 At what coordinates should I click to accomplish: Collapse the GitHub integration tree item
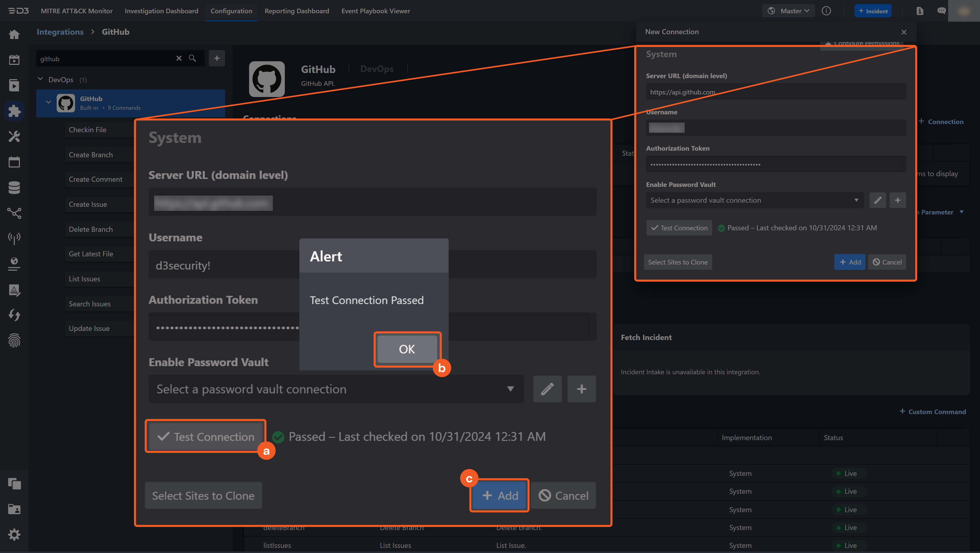pyautogui.click(x=48, y=102)
